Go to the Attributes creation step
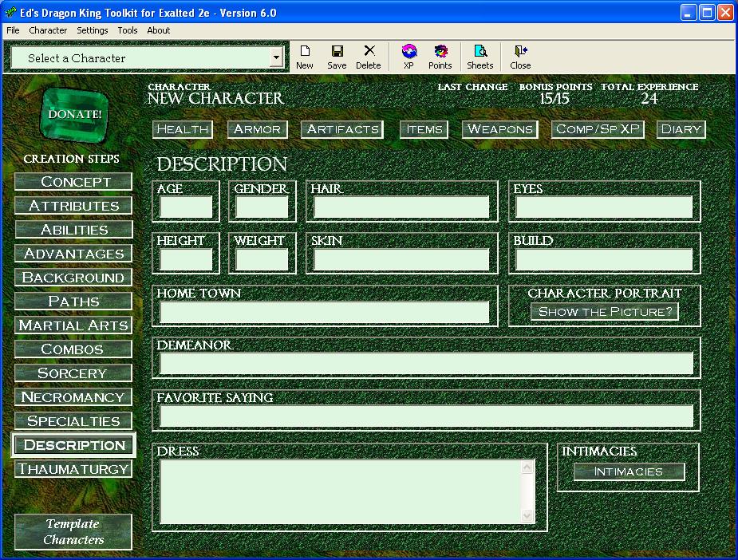This screenshot has height=560, width=738. 73,206
